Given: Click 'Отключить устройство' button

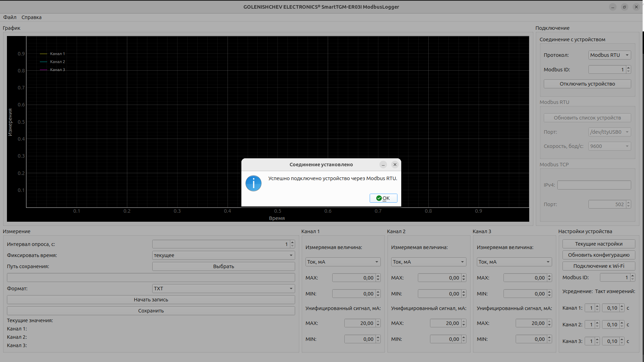Looking at the screenshot, I should [587, 84].
